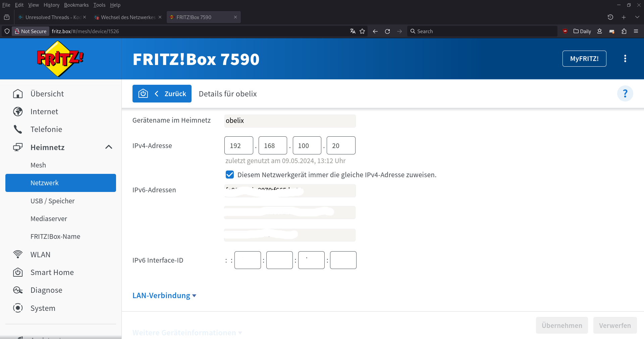Open the Daily bookmarks folder
The image size is (644, 339).
tap(582, 31)
